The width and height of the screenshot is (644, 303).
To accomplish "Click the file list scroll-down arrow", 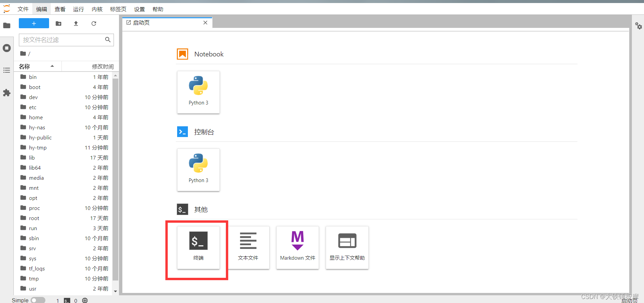I will [116, 291].
